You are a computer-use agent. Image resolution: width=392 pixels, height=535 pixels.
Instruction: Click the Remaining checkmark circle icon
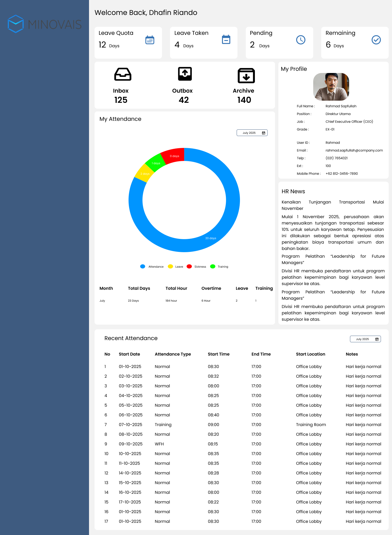[376, 40]
